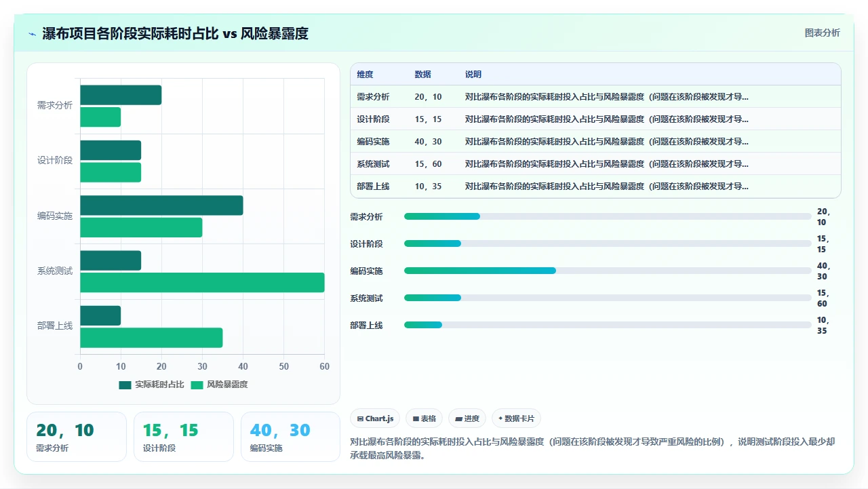Select the 进度 tag button

tap(467, 418)
